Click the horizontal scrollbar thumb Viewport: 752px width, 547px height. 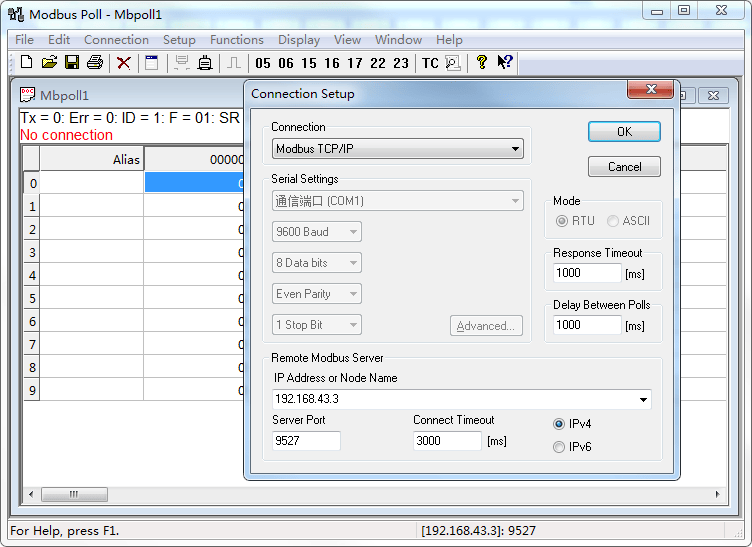(x=74, y=494)
